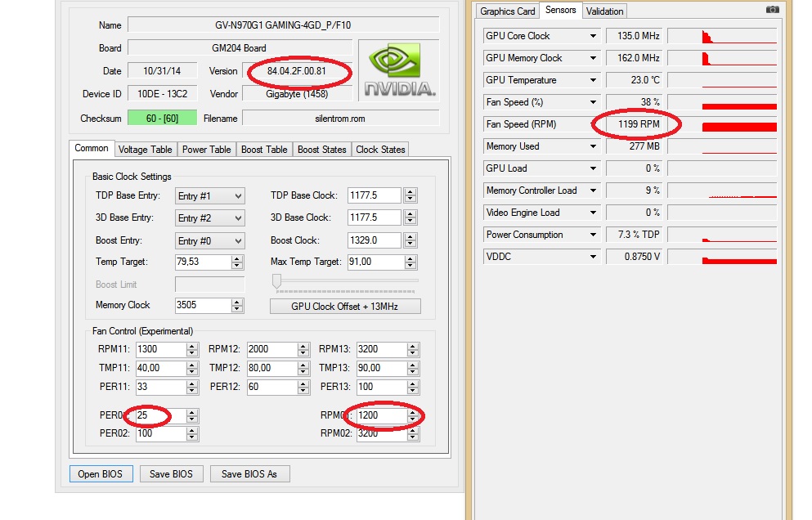
Task: Click the VDDC reading 0.8750 V
Action: 634,257
